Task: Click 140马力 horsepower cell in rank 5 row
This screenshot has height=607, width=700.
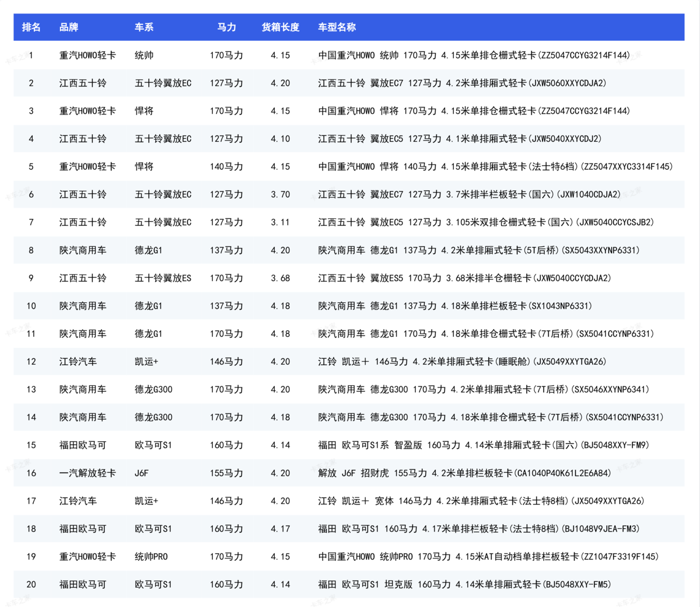Action: (x=226, y=167)
